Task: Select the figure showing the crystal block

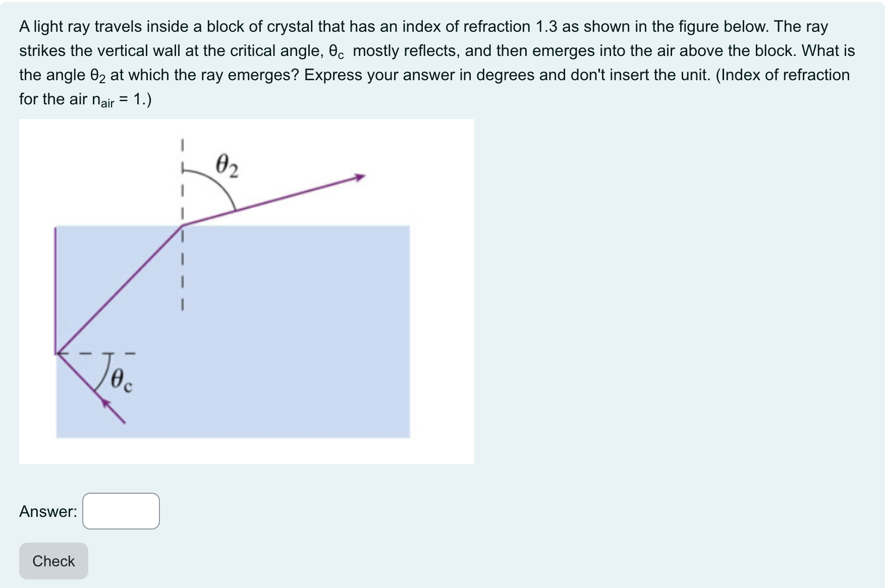Action: click(247, 290)
